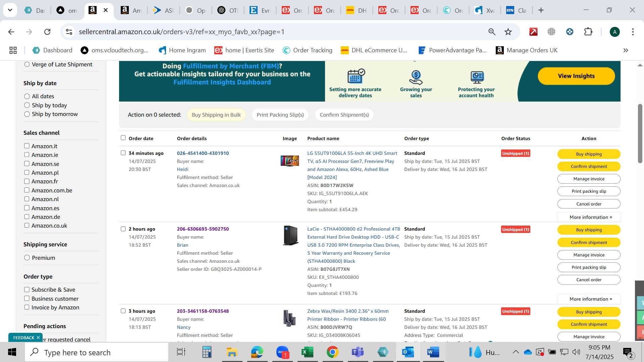Open Outlook from the taskbar
Screen dimensions: 644x362
tap(408, 352)
